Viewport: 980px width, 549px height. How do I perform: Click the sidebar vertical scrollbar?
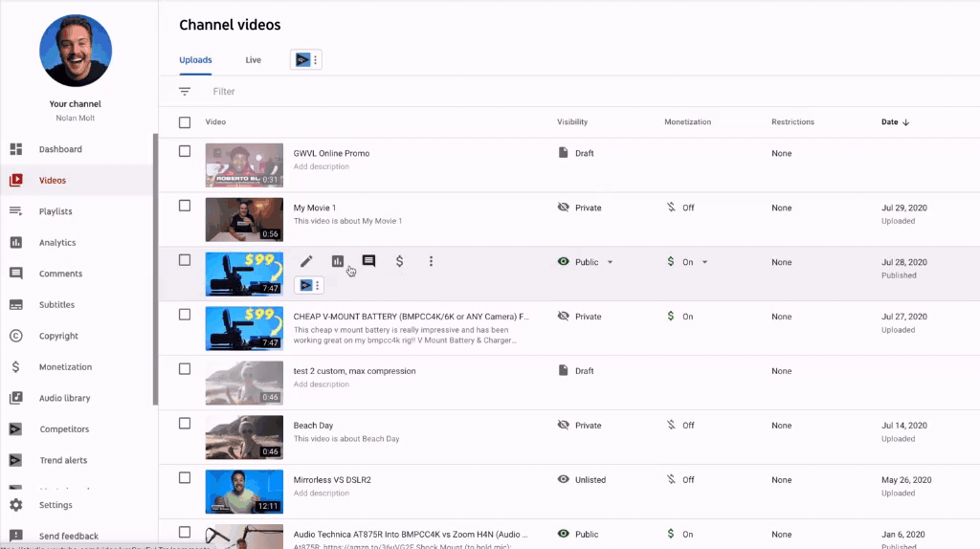156,269
